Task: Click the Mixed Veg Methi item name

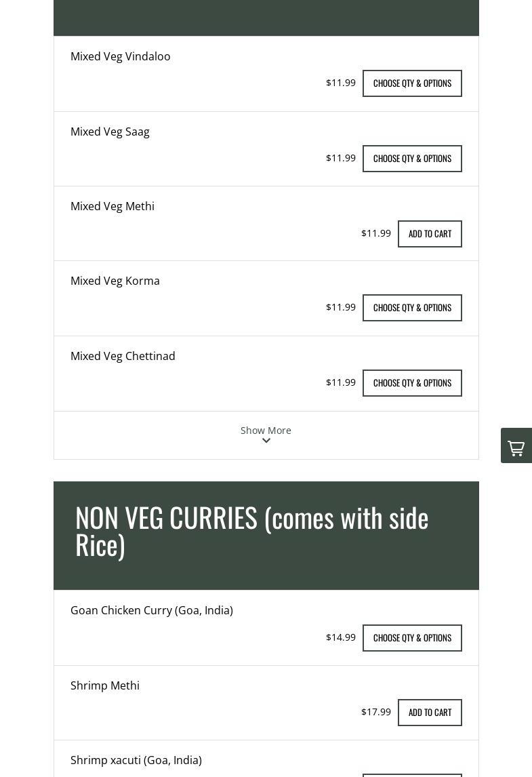Action: [112, 206]
